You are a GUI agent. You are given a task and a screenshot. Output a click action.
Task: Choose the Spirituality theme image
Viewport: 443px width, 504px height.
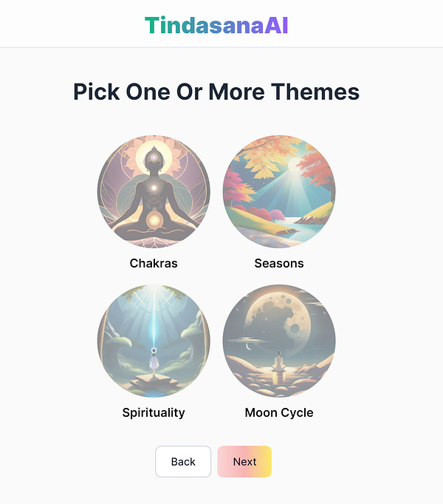coord(154,341)
